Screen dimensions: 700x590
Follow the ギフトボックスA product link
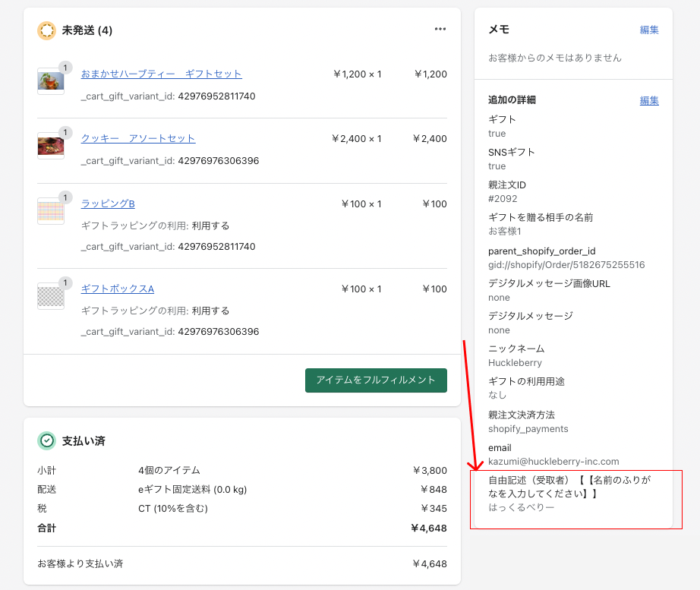pos(118,289)
